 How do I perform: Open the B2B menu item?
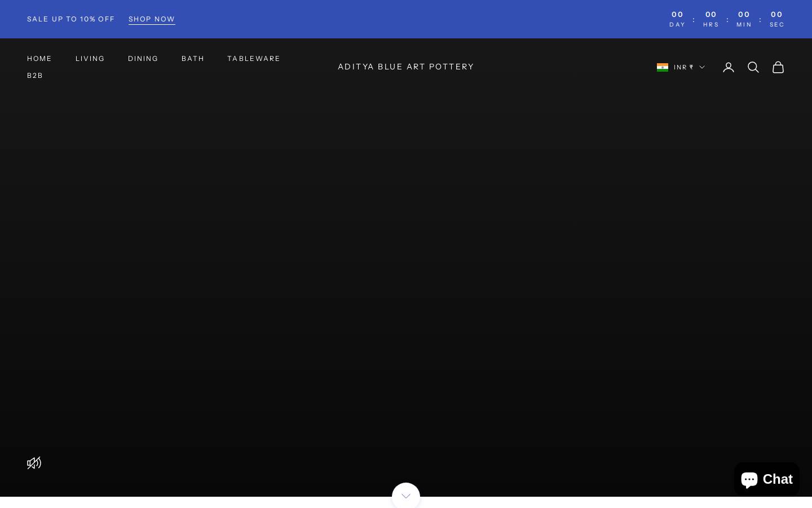click(x=35, y=76)
